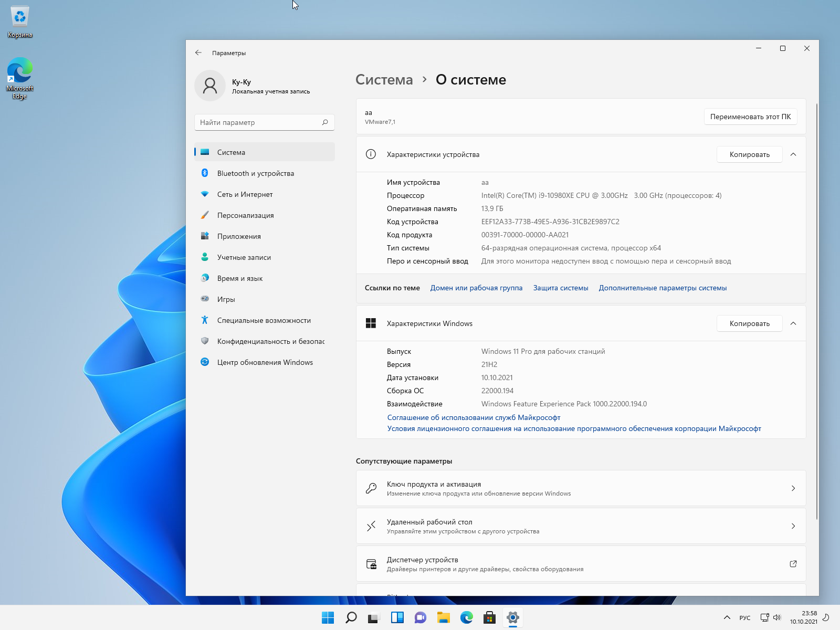
Task: Select Сеть и Интернет in sidebar
Action: click(245, 194)
